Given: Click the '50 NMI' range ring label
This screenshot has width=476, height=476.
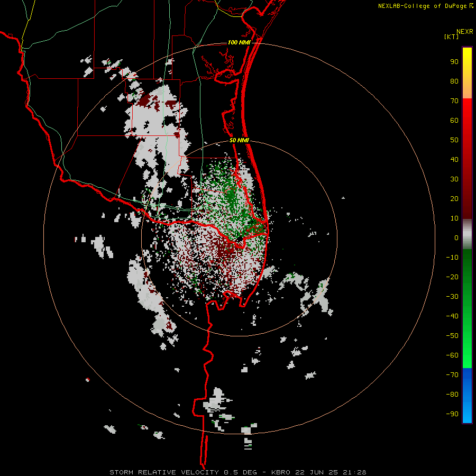Looking at the screenshot, I should 239,140.
